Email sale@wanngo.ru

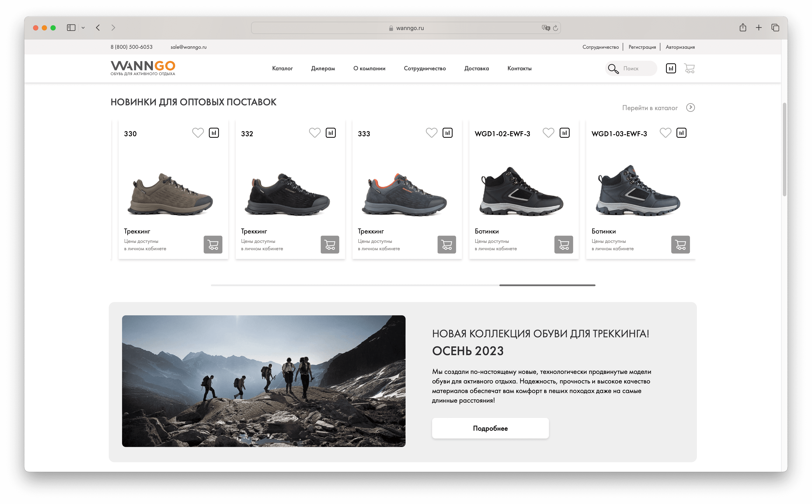tap(189, 47)
